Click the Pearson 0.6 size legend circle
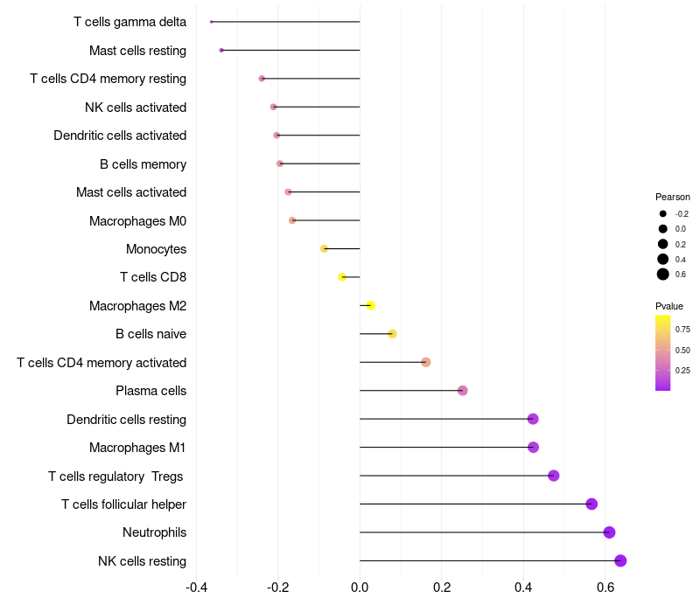The width and height of the screenshot is (700, 612). [x=663, y=275]
